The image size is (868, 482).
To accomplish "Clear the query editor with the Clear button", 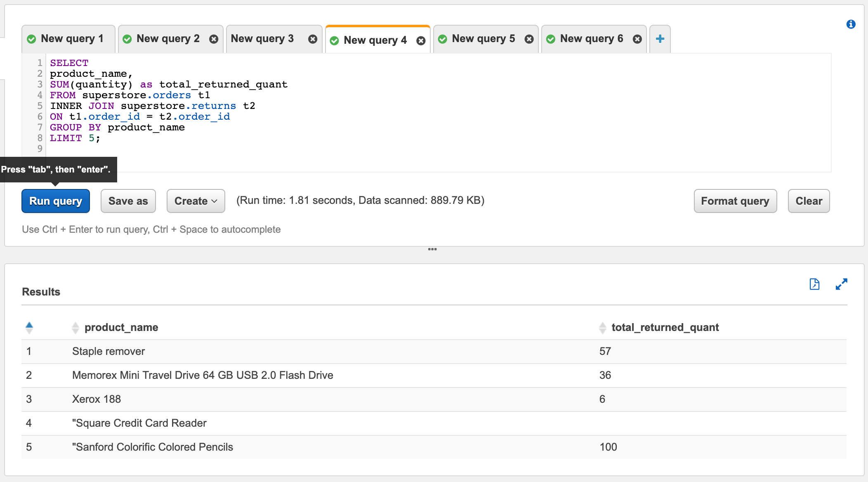I will [x=808, y=201].
